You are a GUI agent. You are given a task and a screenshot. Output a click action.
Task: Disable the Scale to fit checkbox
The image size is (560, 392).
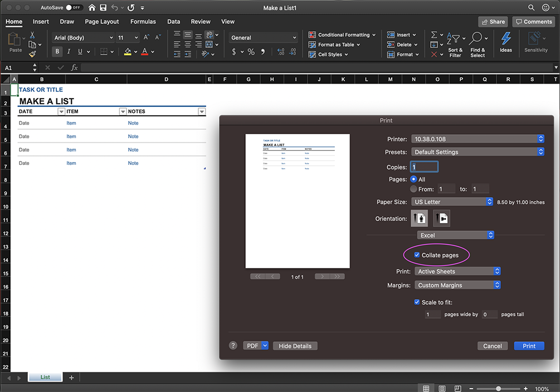[417, 302]
